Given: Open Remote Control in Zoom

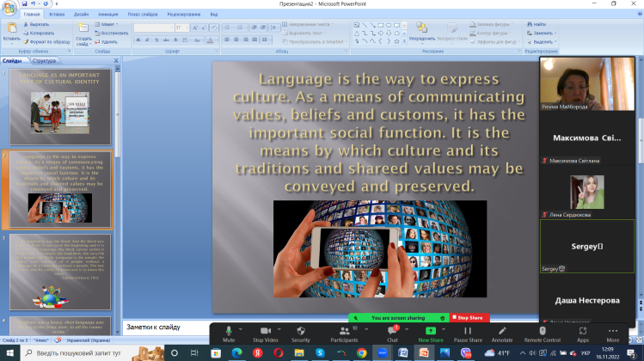Looking at the screenshot, I should pos(543,333).
